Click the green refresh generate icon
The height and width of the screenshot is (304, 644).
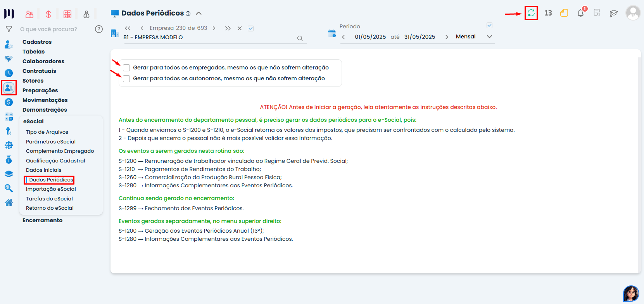(531, 13)
